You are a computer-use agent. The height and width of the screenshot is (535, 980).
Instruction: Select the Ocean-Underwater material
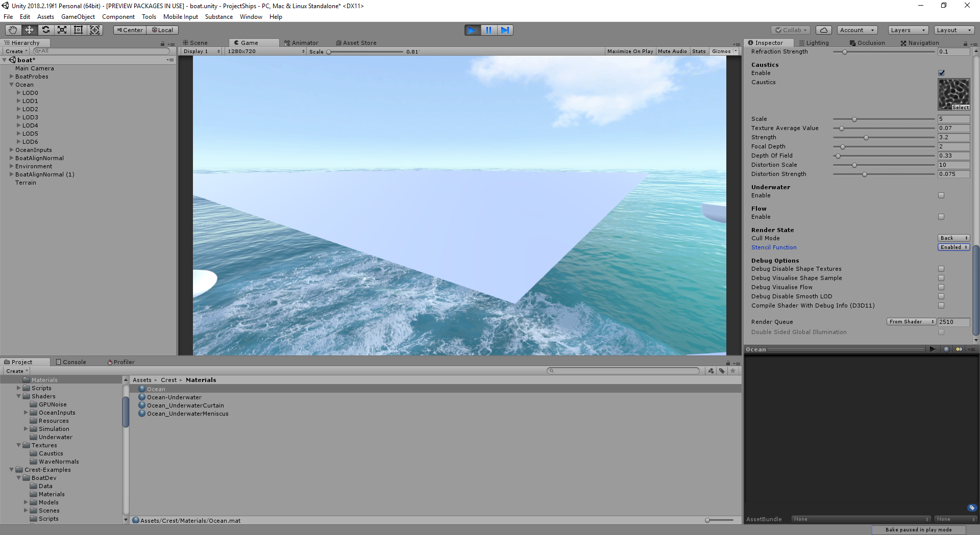click(174, 397)
